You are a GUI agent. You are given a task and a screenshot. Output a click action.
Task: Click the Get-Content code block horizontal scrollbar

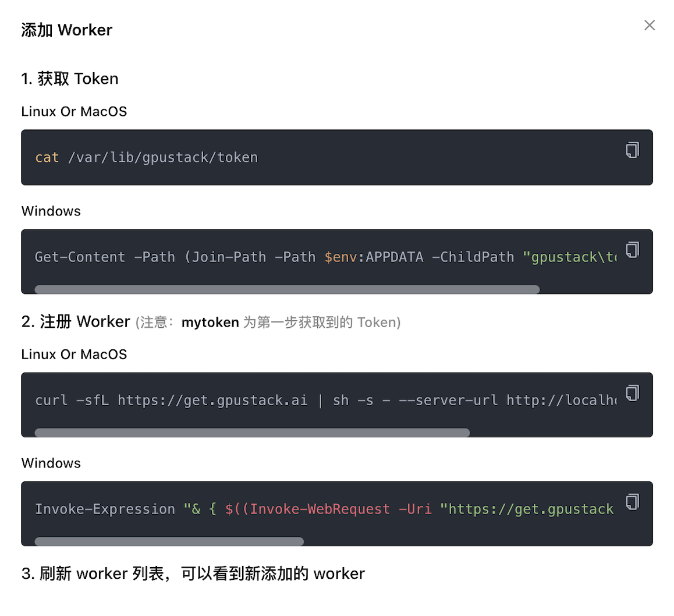point(287,289)
